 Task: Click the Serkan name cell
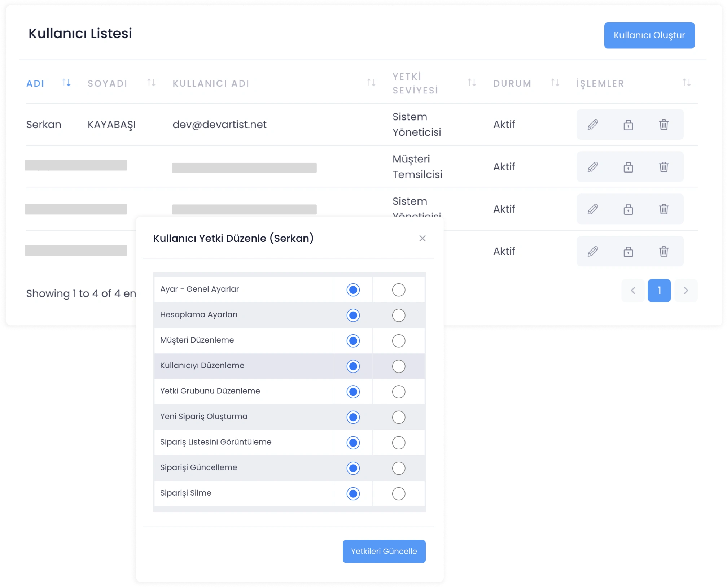point(44,125)
